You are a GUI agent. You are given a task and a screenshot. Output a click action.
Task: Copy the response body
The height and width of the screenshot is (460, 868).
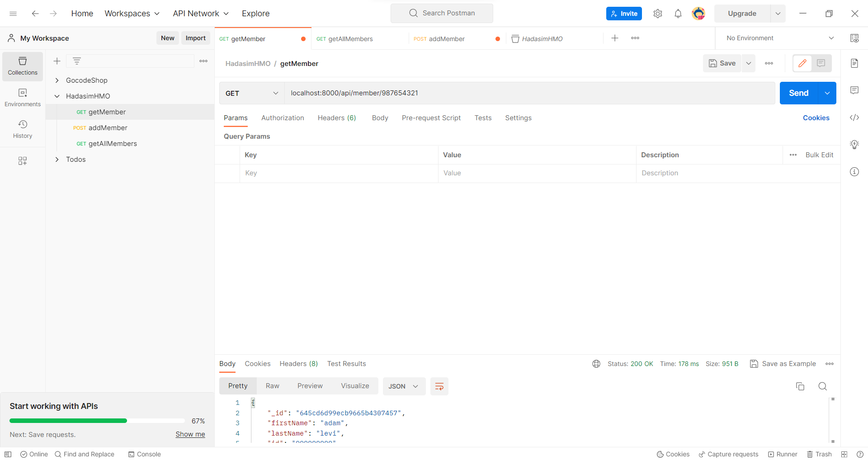(x=800, y=386)
